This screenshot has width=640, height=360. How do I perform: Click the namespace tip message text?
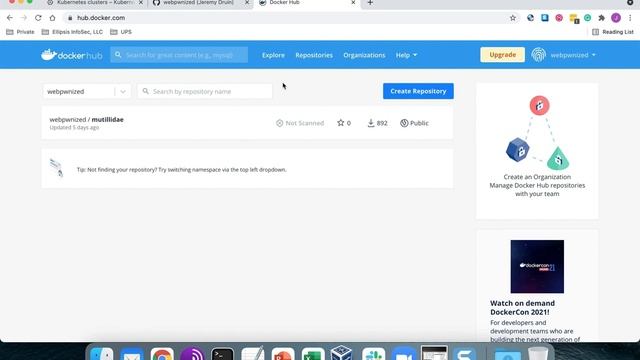tap(182, 170)
